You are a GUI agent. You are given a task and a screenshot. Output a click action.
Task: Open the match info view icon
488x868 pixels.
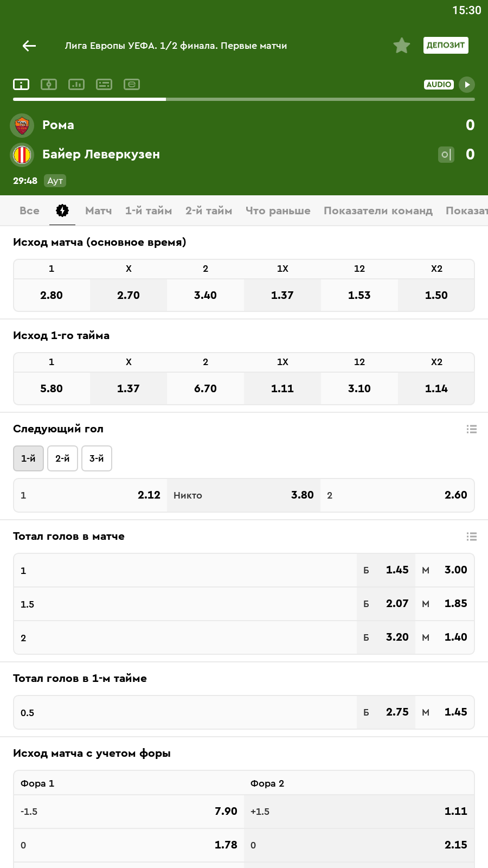click(x=21, y=85)
